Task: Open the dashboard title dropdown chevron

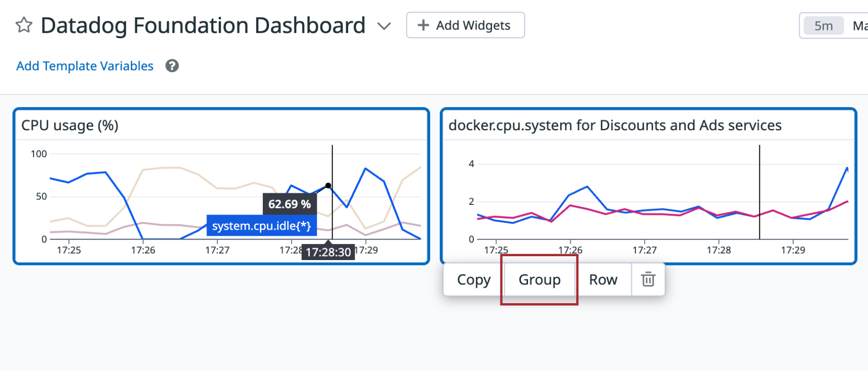Action: coord(384,26)
